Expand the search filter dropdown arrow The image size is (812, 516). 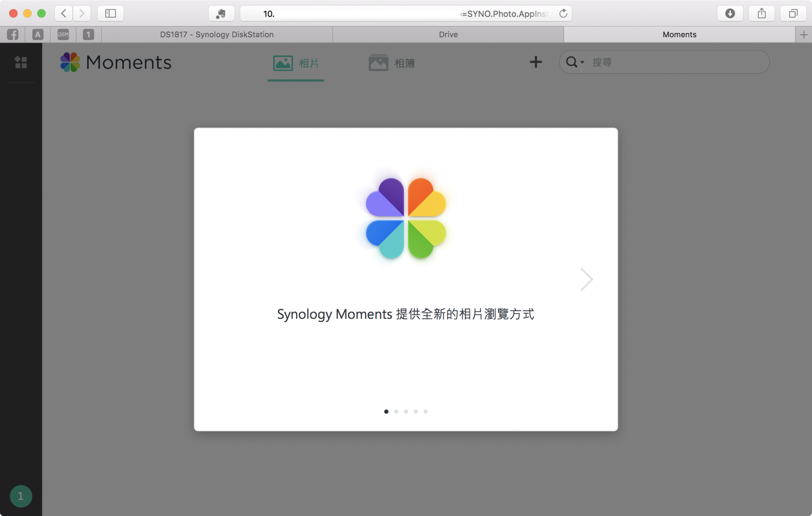pos(582,63)
